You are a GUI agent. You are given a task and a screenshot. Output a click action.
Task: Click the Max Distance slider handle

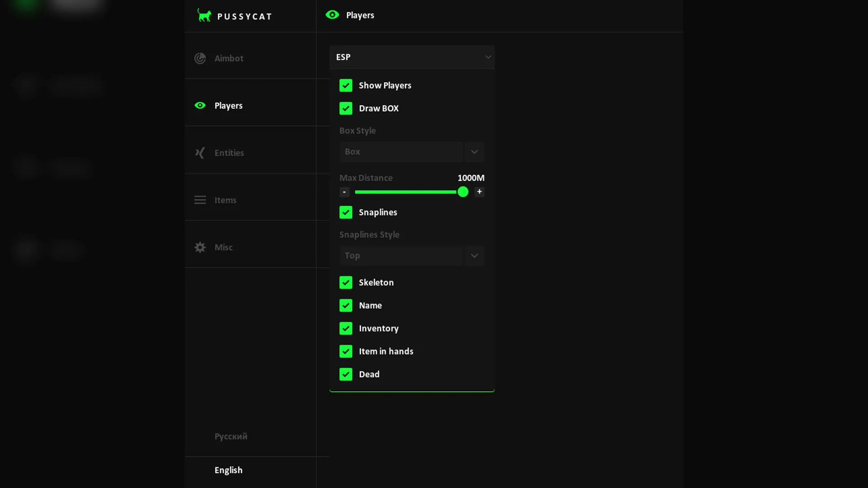pyautogui.click(x=462, y=192)
